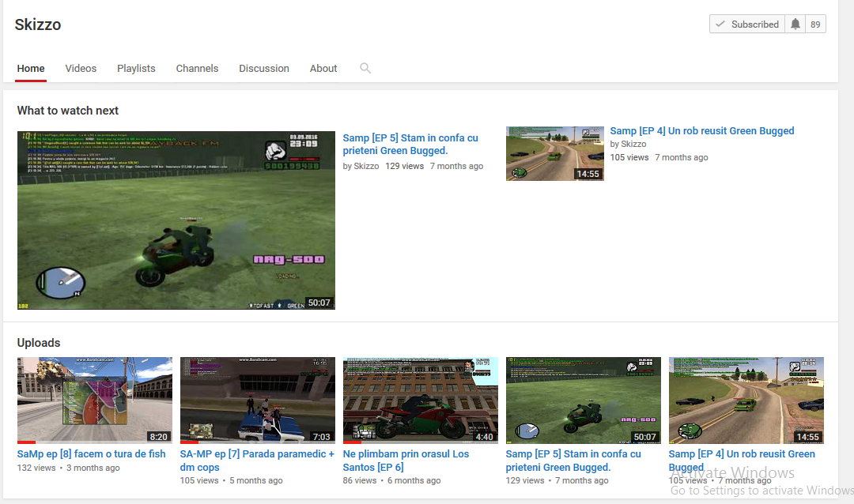Click 'by Skizzo' under featured EP 5 video
Viewport: 854px width, 504px height.
(361, 166)
